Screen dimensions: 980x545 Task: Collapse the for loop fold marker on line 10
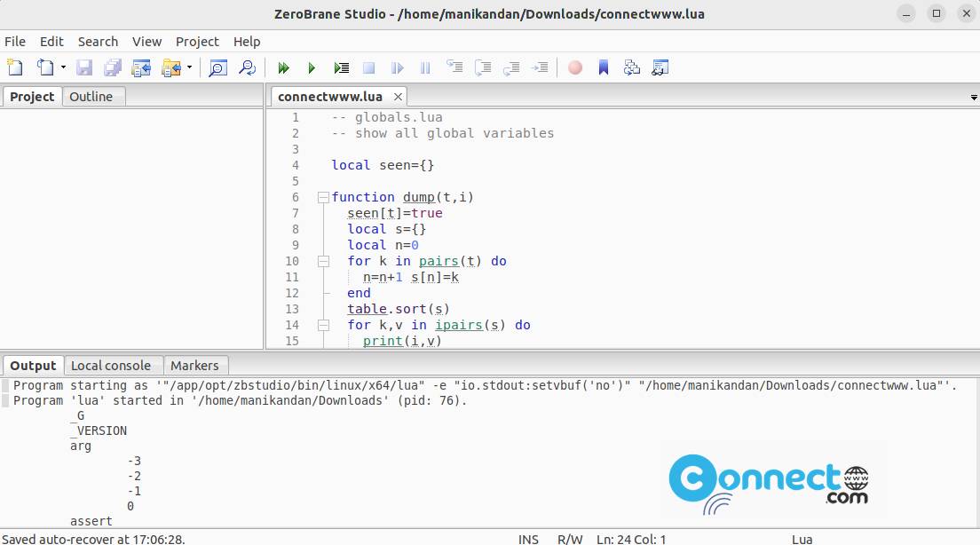(x=323, y=261)
